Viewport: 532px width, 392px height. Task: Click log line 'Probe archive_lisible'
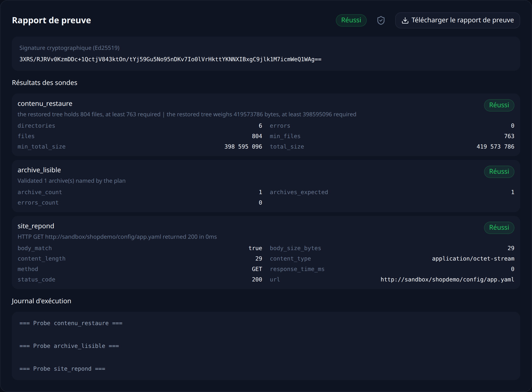[x=69, y=346]
